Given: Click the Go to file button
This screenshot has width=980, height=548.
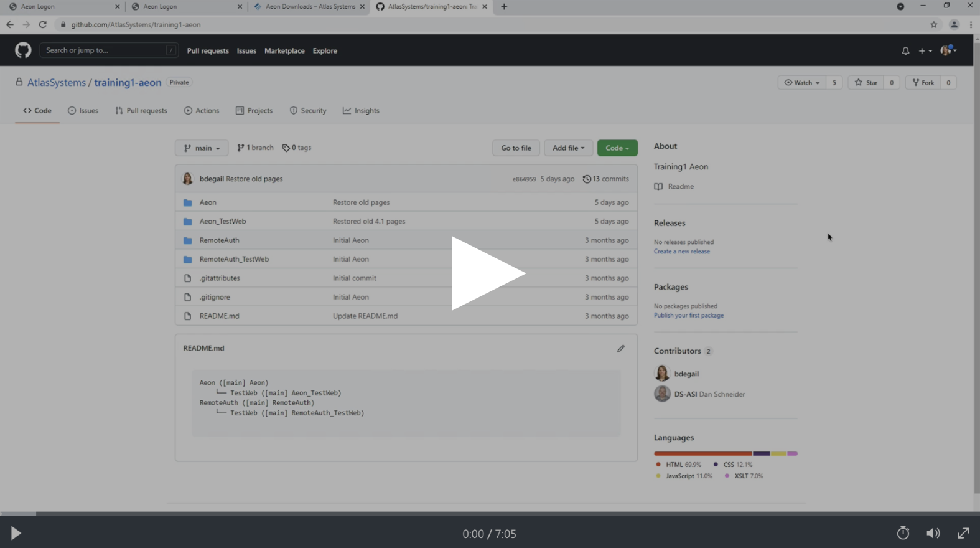Looking at the screenshot, I should (x=516, y=148).
